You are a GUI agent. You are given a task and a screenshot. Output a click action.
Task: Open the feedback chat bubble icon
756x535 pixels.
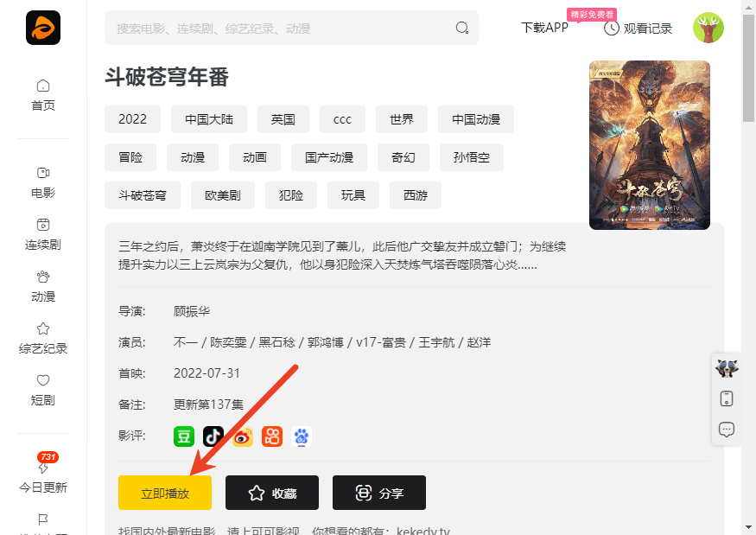[727, 430]
